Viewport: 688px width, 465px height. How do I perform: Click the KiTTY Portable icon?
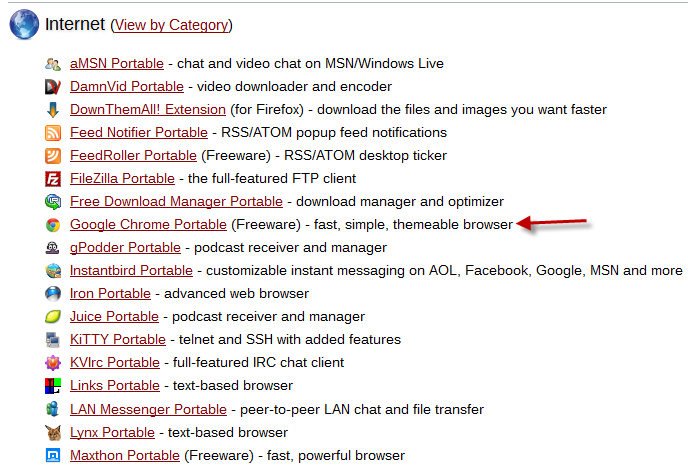pyautogui.click(x=53, y=340)
